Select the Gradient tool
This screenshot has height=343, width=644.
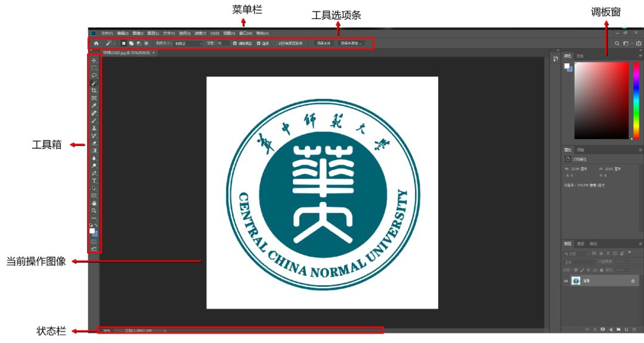click(x=94, y=151)
